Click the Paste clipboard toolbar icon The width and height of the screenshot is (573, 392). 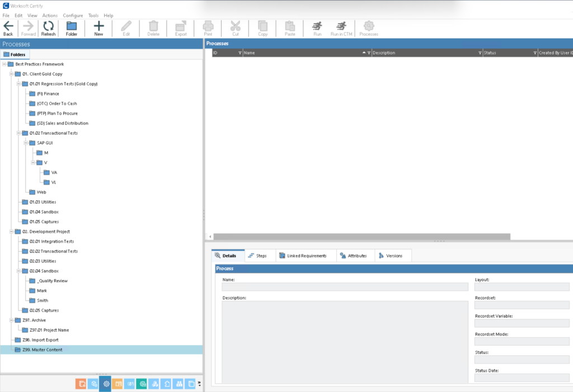pos(290,29)
